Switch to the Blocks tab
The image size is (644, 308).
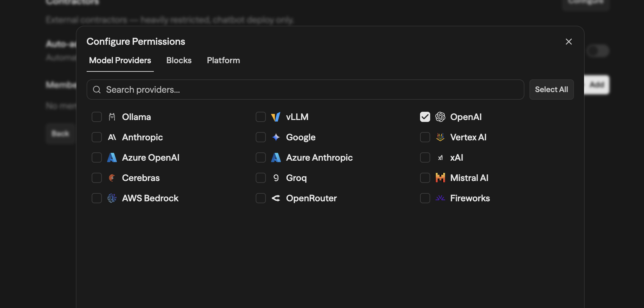click(x=179, y=60)
